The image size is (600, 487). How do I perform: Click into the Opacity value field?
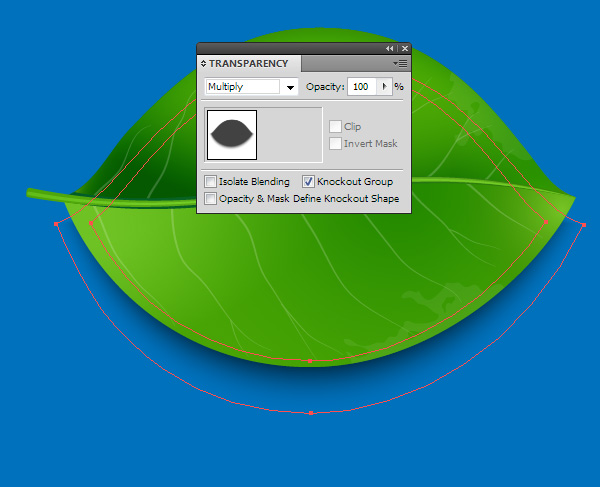361,87
